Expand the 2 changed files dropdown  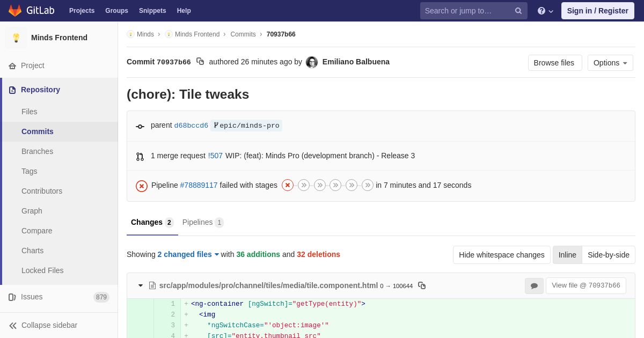188,254
